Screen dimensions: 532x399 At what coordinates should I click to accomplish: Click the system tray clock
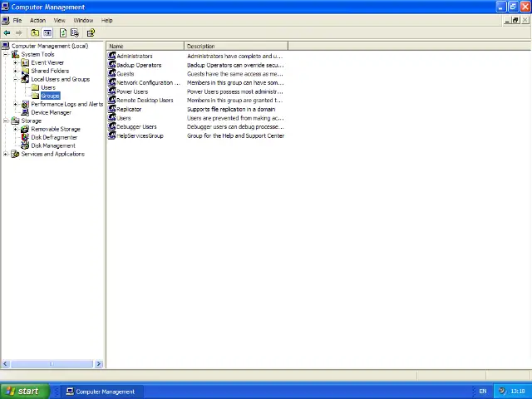518,392
